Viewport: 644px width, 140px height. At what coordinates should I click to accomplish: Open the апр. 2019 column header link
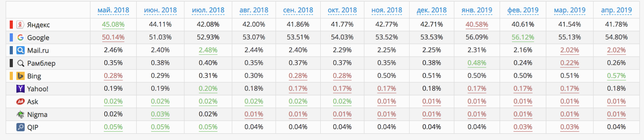[x=616, y=10]
